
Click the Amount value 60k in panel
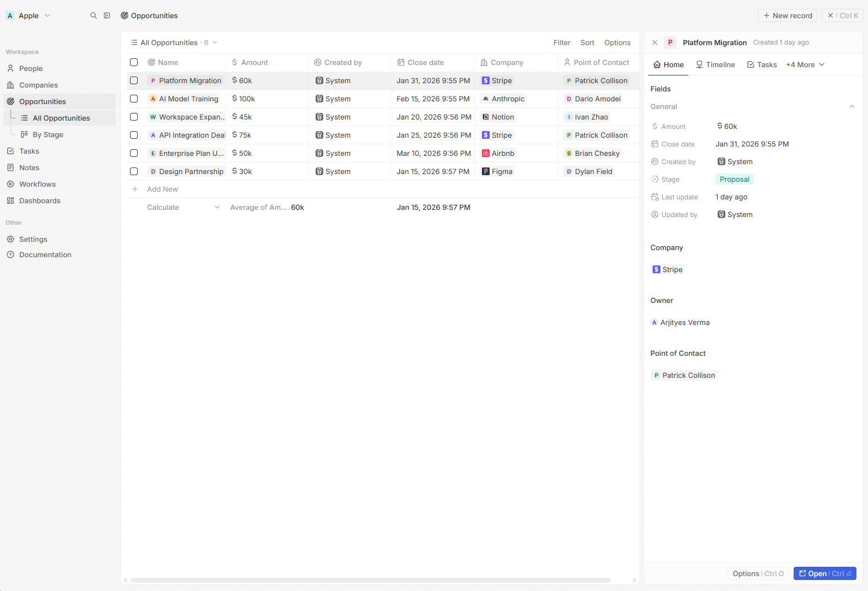click(x=727, y=126)
